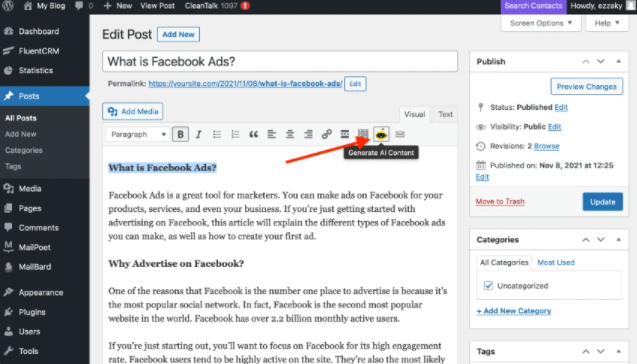This screenshot has height=364, width=637.
Task: Align text right
Action: tap(308, 134)
